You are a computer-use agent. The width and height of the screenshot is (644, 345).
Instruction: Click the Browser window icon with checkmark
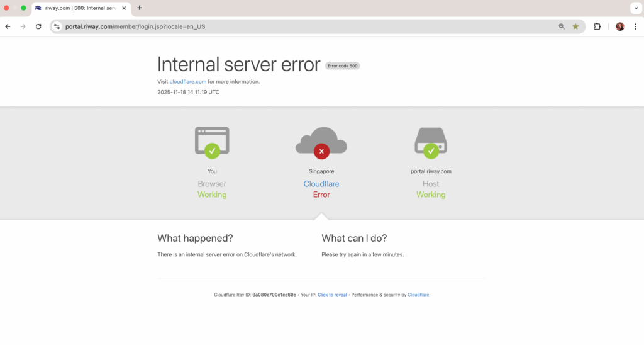(x=212, y=142)
